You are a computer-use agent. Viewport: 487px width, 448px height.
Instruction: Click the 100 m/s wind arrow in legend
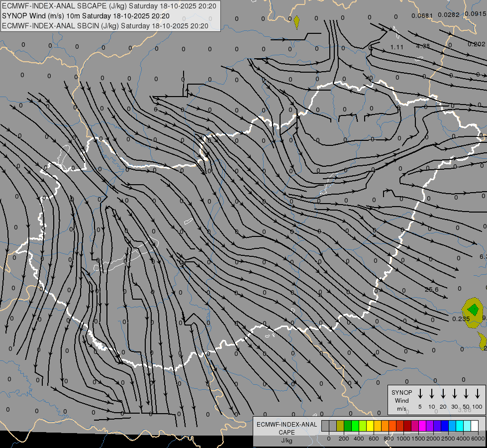(x=478, y=394)
